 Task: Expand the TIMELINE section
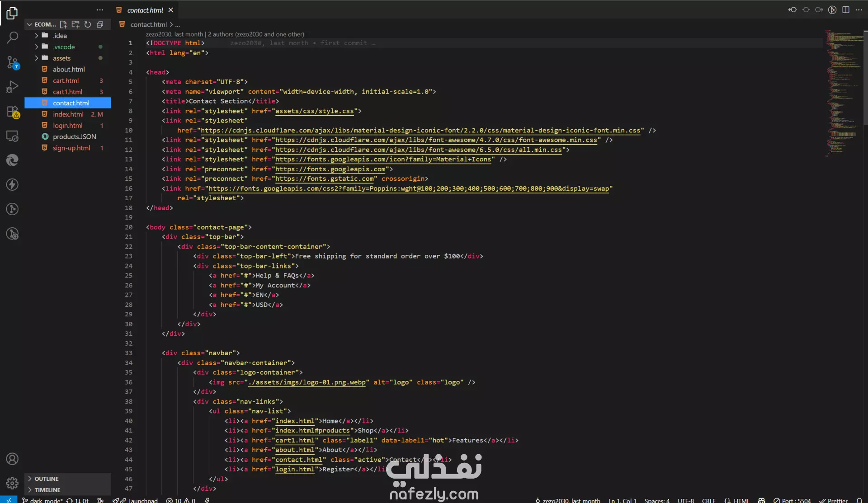47,490
